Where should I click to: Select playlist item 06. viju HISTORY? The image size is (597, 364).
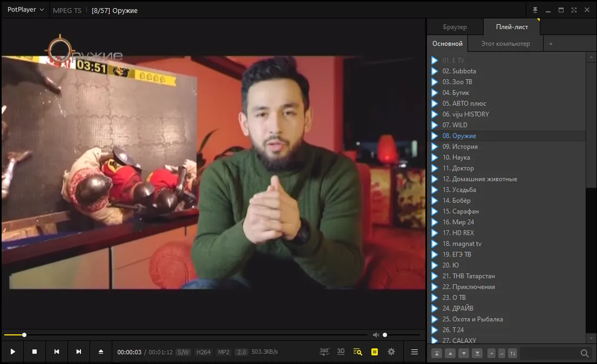pyautogui.click(x=506, y=114)
